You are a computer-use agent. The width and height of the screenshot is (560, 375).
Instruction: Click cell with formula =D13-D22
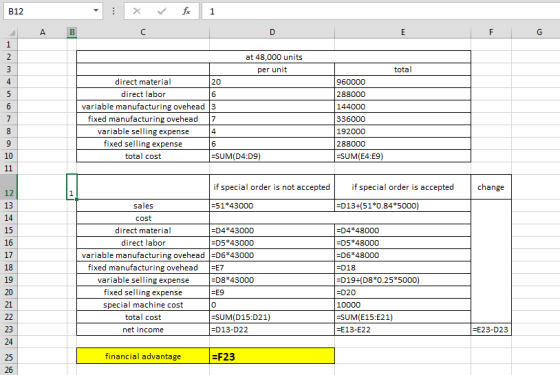click(272, 329)
